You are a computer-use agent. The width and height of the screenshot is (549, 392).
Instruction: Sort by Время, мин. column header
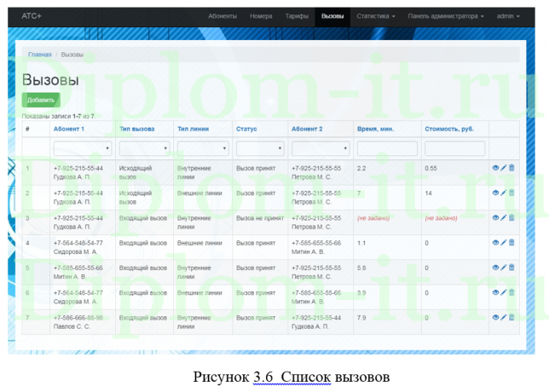pyautogui.click(x=375, y=129)
